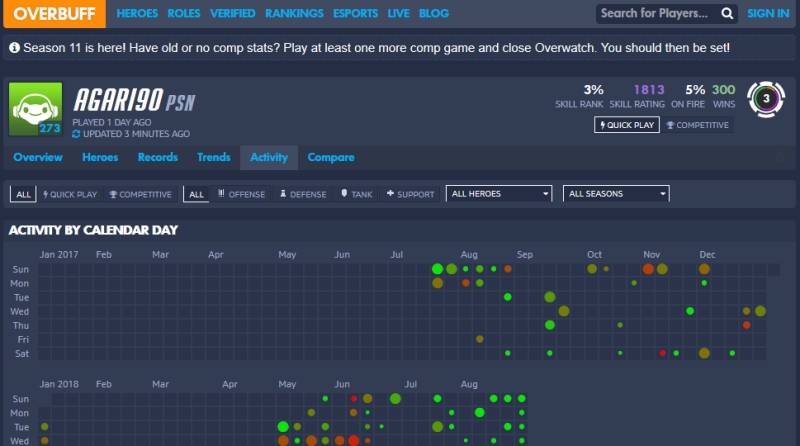
Task: Select the Competitive mode button in profile header
Action: (697, 125)
